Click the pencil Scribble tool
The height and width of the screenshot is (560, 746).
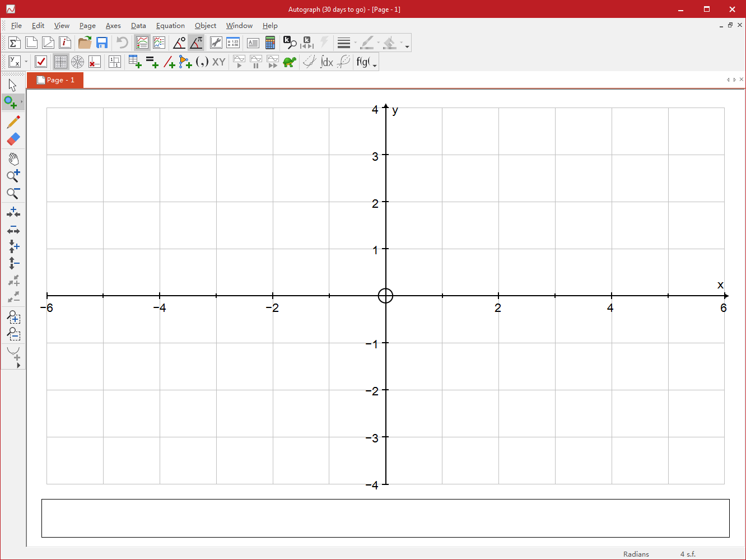click(x=13, y=122)
